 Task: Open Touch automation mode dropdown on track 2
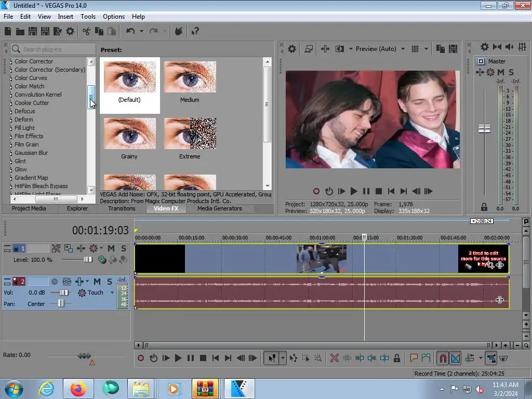(112, 292)
